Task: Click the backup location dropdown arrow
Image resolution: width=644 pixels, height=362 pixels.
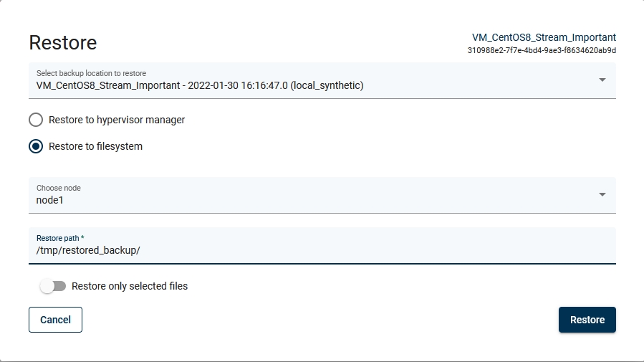Action: [x=602, y=80]
